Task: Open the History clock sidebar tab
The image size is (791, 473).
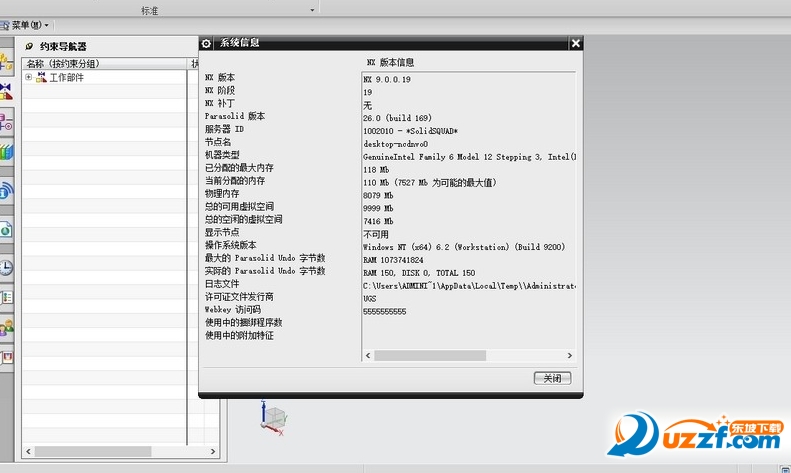Action: (x=6, y=267)
